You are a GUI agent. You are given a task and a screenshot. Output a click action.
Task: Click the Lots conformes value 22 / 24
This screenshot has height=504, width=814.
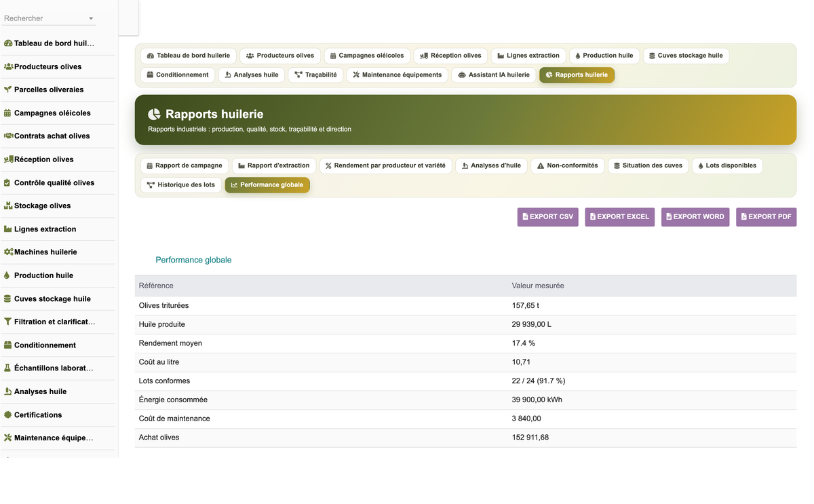(x=539, y=381)
